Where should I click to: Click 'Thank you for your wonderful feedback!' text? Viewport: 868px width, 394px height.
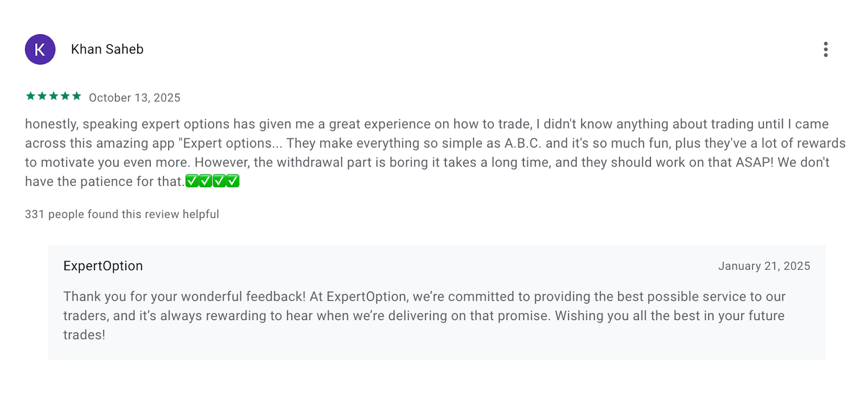[184, 297]
